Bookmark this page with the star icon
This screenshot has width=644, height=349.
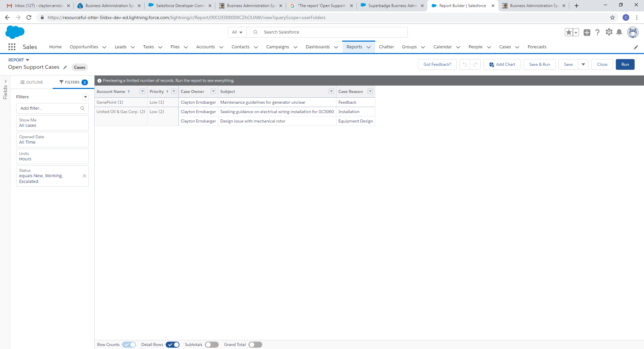point(612,17)
